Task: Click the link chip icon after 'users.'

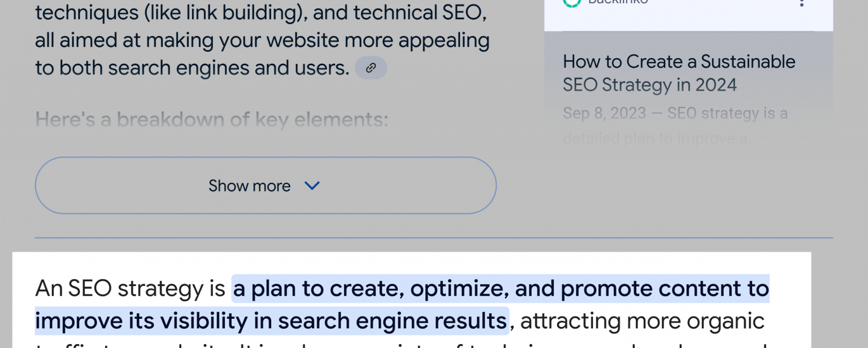Action: click(x=371, y=68)
